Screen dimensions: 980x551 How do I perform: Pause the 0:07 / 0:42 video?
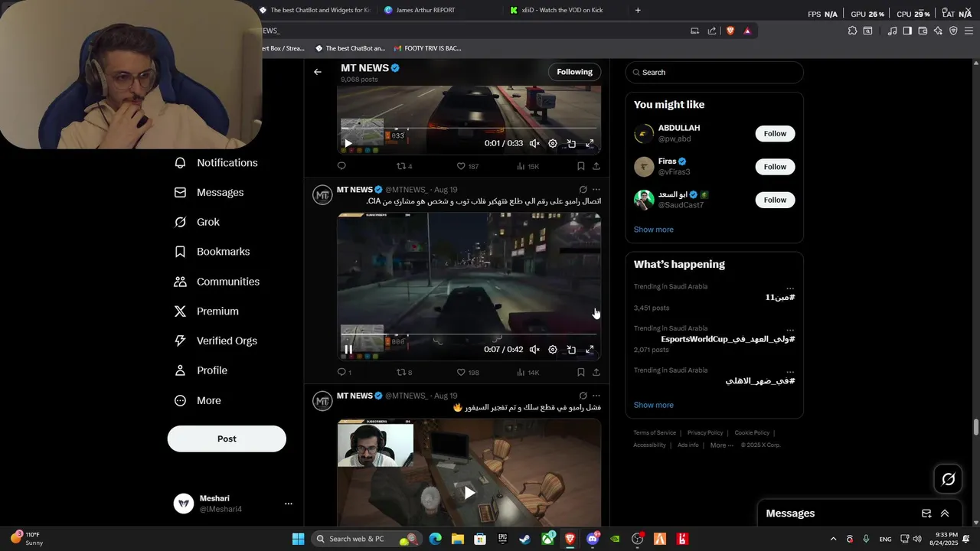pyautogui.click(x=348, y=350)
